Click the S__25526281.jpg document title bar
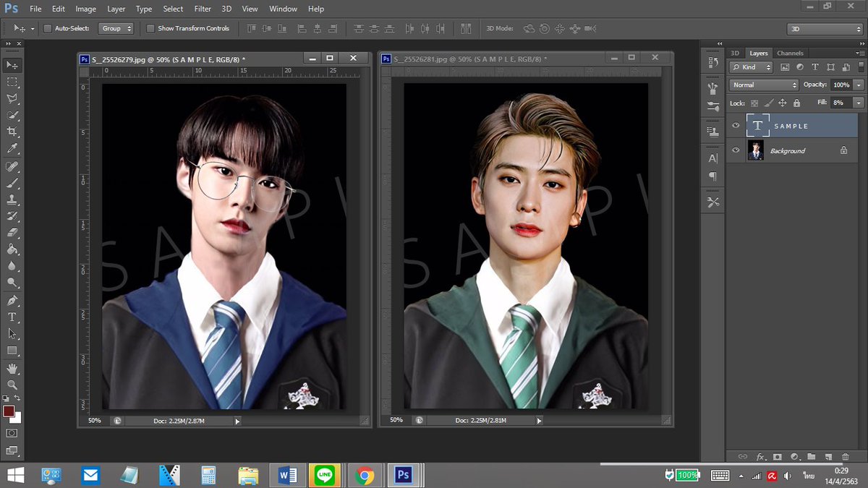 point(526,59)
